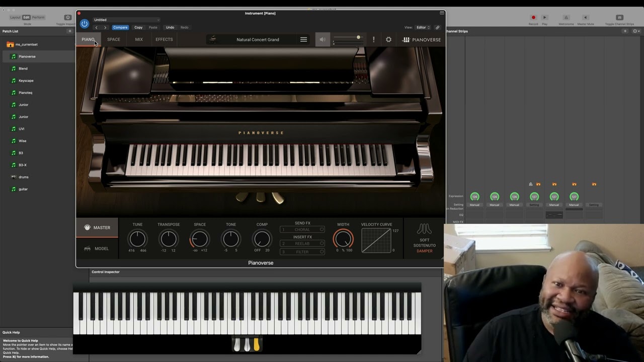
Task: Click the pedals icon above SOFT
Action: pos(424,229)
